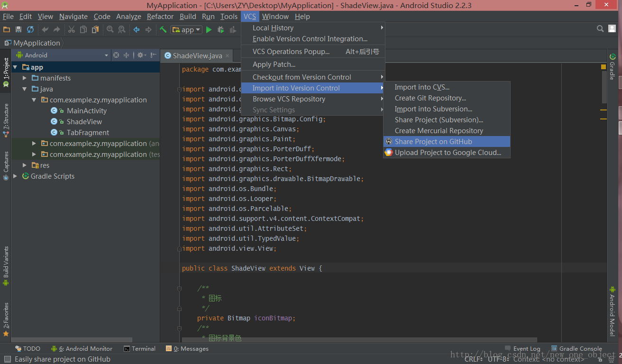The height and width of the screenshot is (364, 622).
Task: Open the Android Monitor tool window
Action: click(82, 349)
